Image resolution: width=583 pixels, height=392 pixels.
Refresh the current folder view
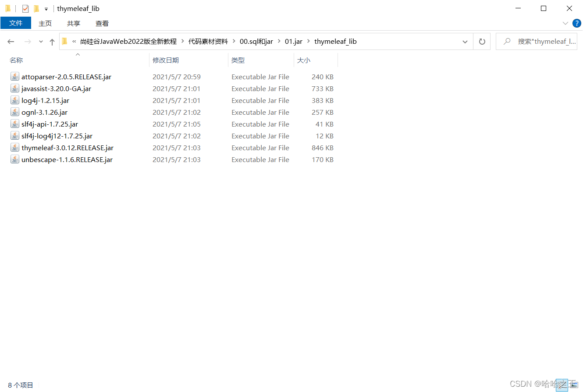pyautogui.click(x=482, y=41)
